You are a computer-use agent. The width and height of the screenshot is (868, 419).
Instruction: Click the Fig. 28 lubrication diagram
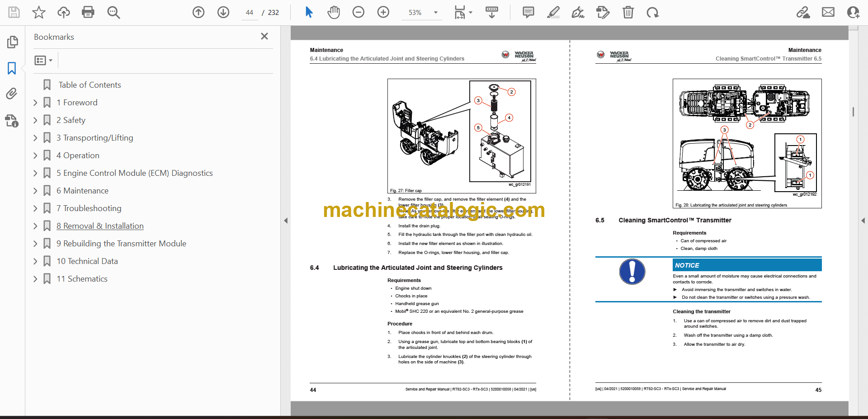747,143
